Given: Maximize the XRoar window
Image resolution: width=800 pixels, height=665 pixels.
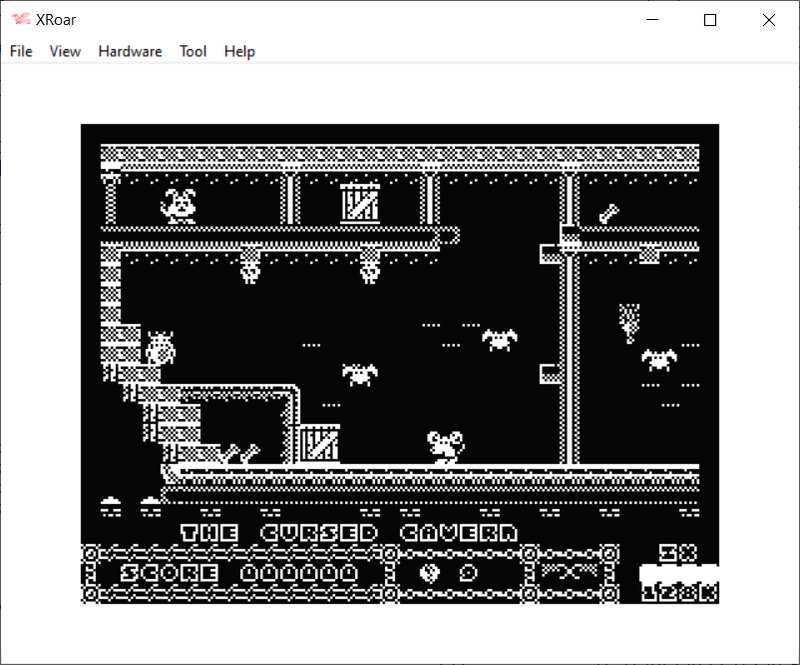Looking at the screenshot, I should 710,20.
